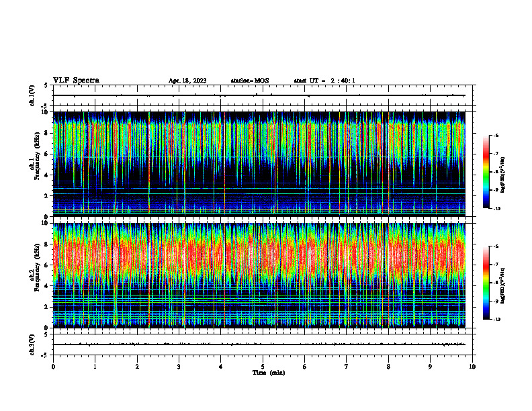532x411 pixels.
Task: Click the ch.2 frequency tick label "2"
Action: pyautogui.click(x=47, y=307)
